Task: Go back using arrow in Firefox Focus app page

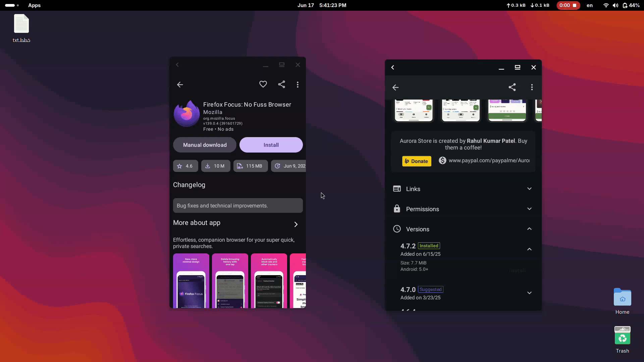Action: pos(180,84)
